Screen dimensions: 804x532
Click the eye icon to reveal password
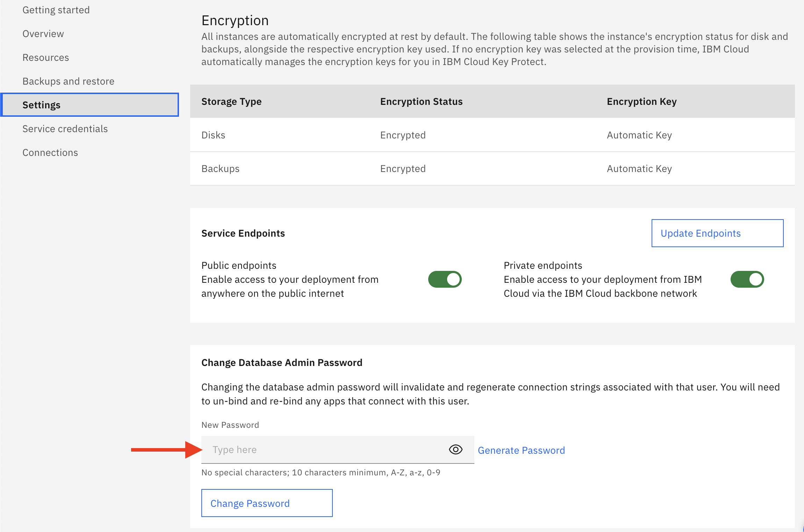[x=457, y=449]
